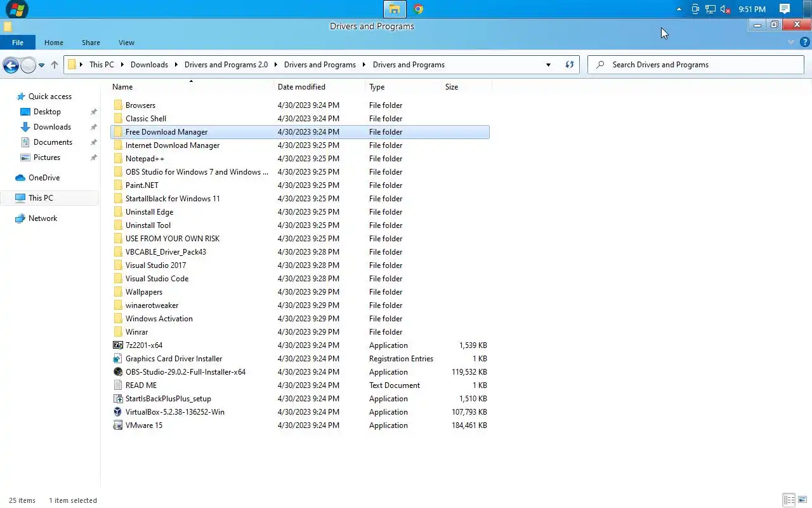This screenshot has width=812, height=508.
Task: Select the Windows Activation folder
Action: pos(159,319)
